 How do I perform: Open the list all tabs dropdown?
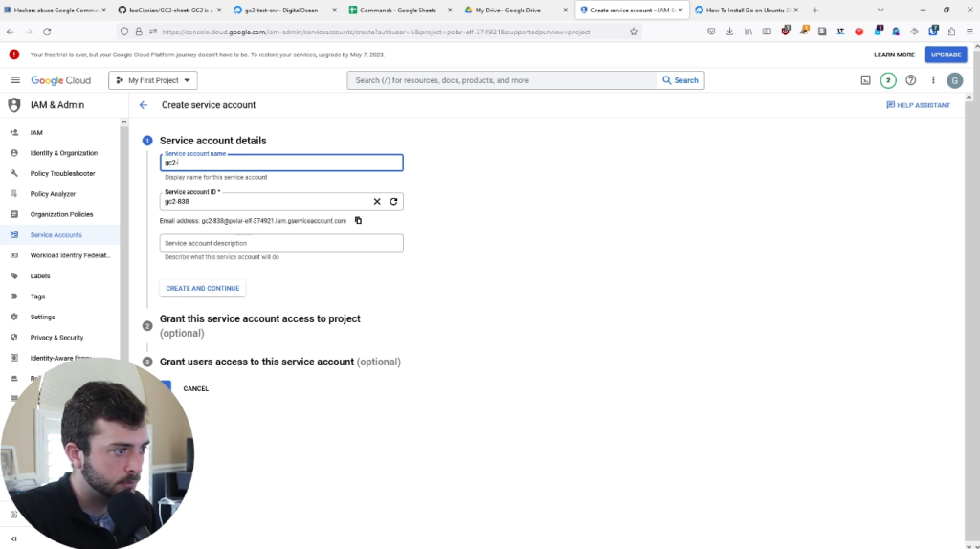point(880,10)
